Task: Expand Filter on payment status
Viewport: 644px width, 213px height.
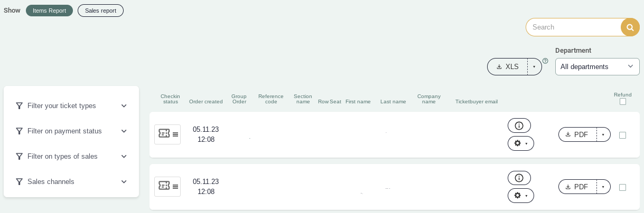Action: (x=71, y=131)
